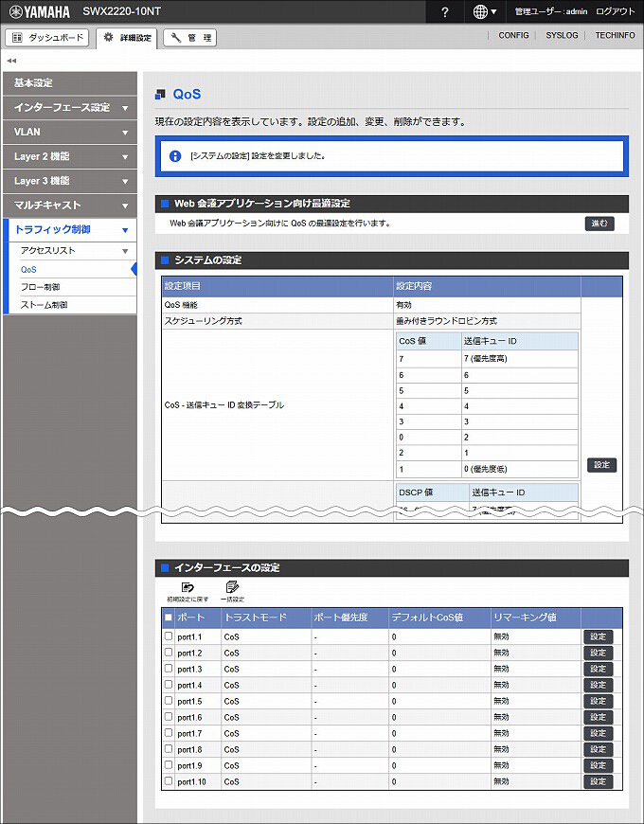Click the SWX2220-10NT model name
Viewport: 644px width, 824px height.
(x=121, y=11)
